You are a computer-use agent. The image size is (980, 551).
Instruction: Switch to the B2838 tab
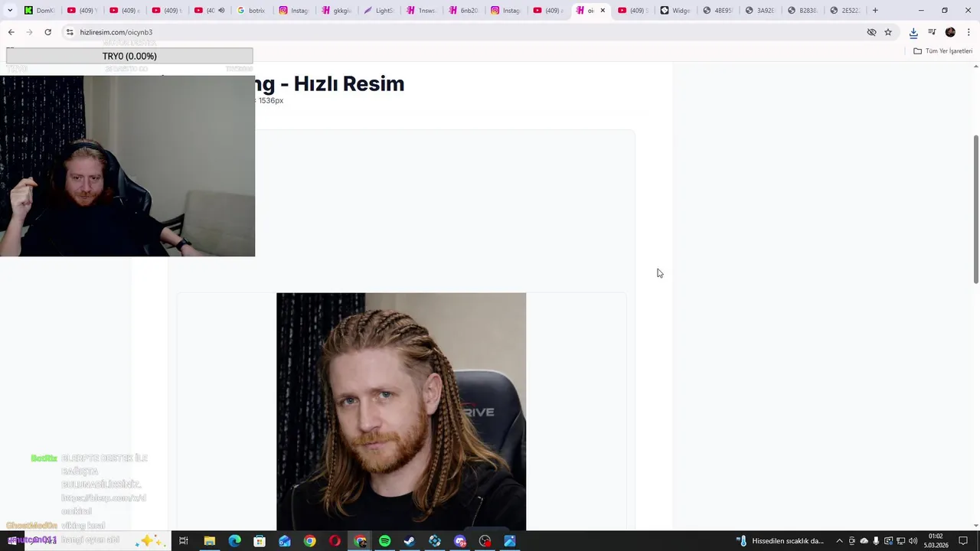point(802,11)
